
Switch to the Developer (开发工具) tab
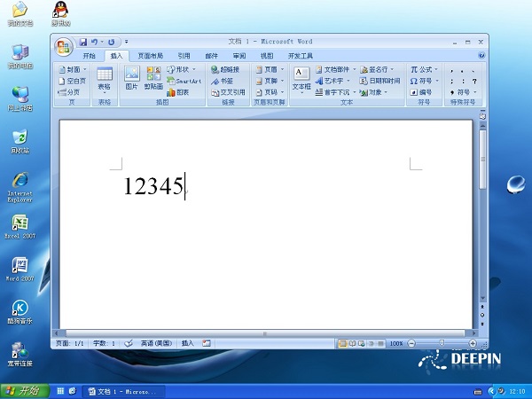point(301,56)
